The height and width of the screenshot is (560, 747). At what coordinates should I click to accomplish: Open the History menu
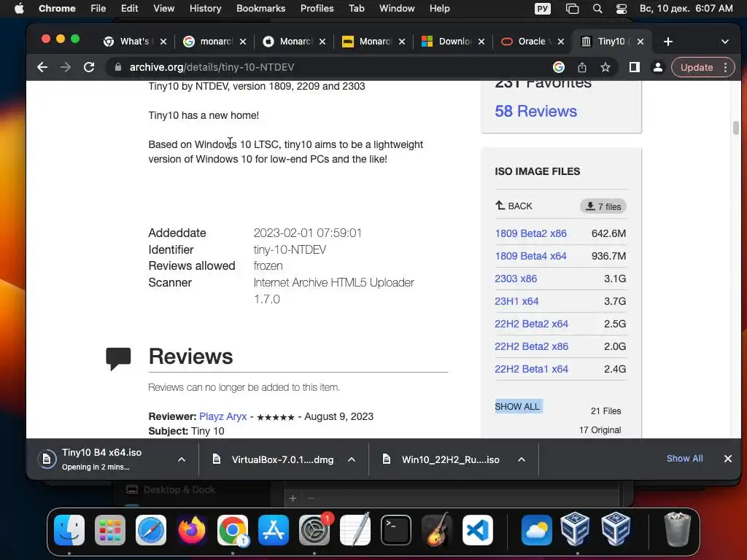click(x=205, y=9)
